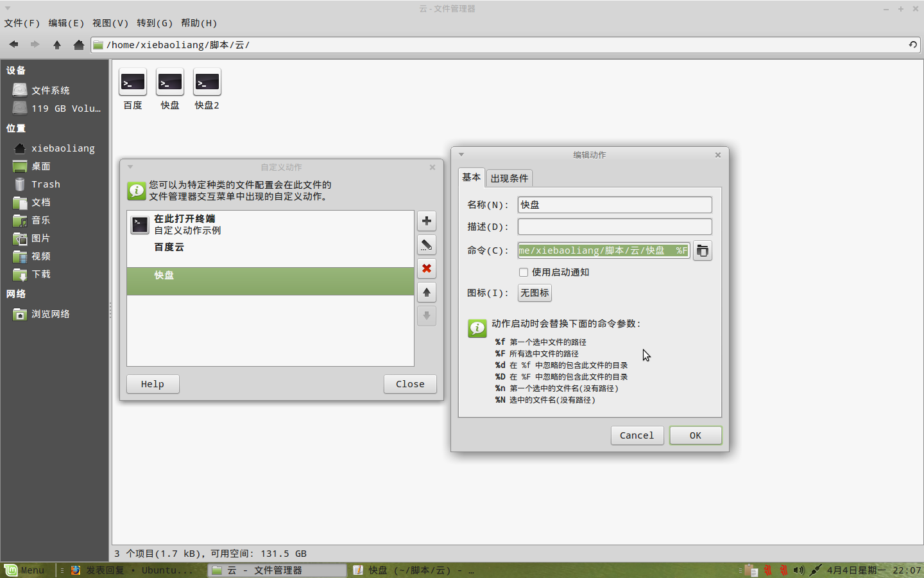Open the main window menu arrow

tap(8, 8)
